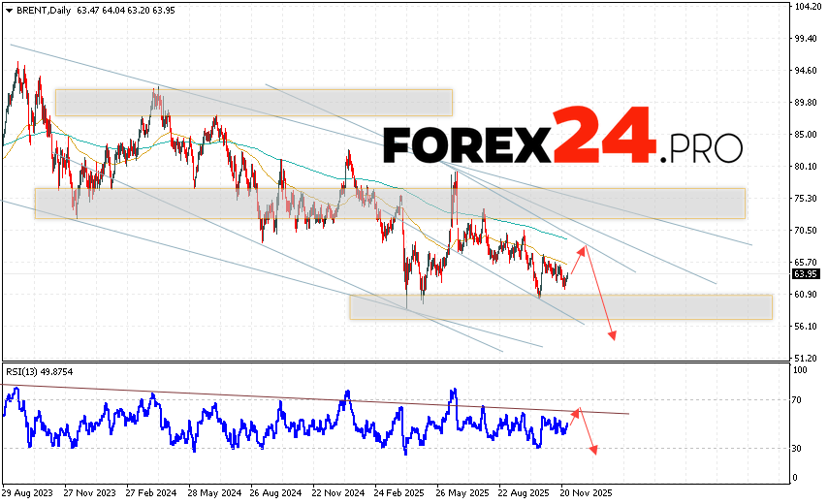828x504 pixels.
Task: Click the red downward forecast arrowhead on price chart
Action: pyautogui.click(x=613, y=335)
